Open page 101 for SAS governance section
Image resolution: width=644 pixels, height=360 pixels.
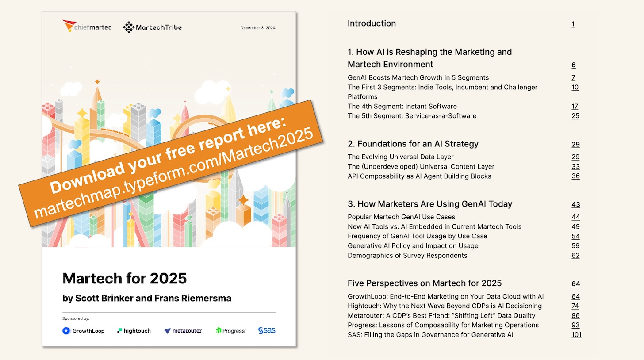point(576,335)
